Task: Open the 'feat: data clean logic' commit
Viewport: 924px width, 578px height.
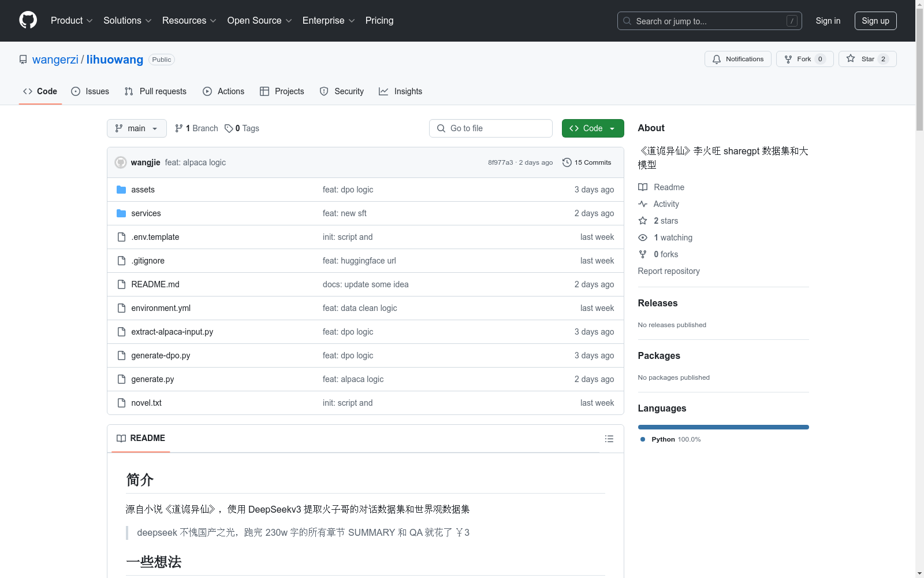Action: click(x=360, y=308)
